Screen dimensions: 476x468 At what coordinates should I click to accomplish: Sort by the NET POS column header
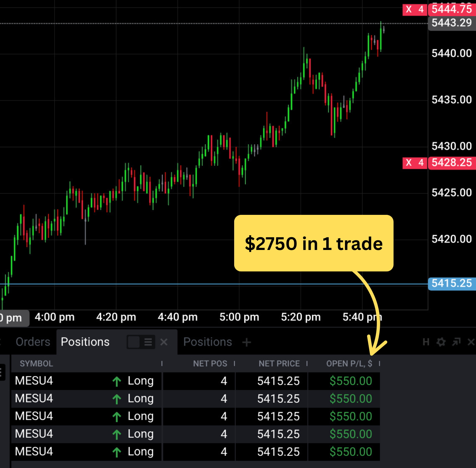click(210, 364)
